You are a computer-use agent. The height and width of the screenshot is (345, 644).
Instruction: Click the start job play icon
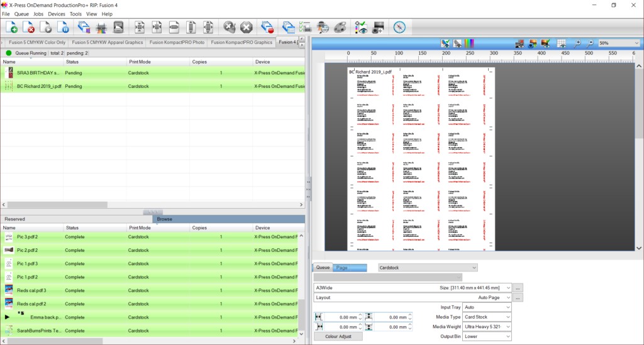[45, 28]
